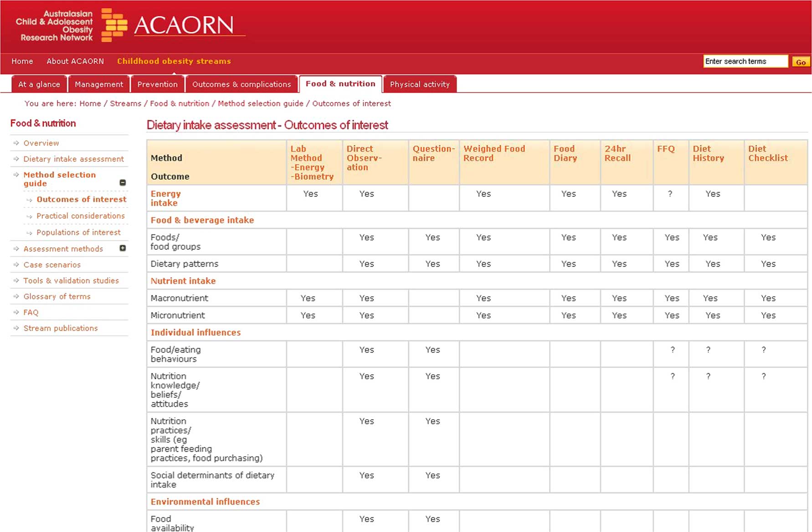Click the Macronutrient row label
Screen dimensions: 812x532
[x=180, y=298]
